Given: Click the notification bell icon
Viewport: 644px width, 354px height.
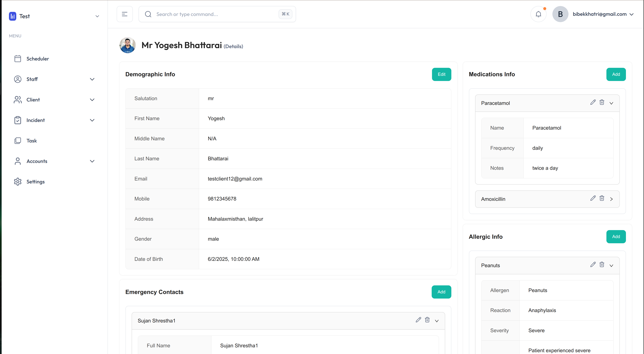Looking at the screenshot, I should click(x=538, y=14).
